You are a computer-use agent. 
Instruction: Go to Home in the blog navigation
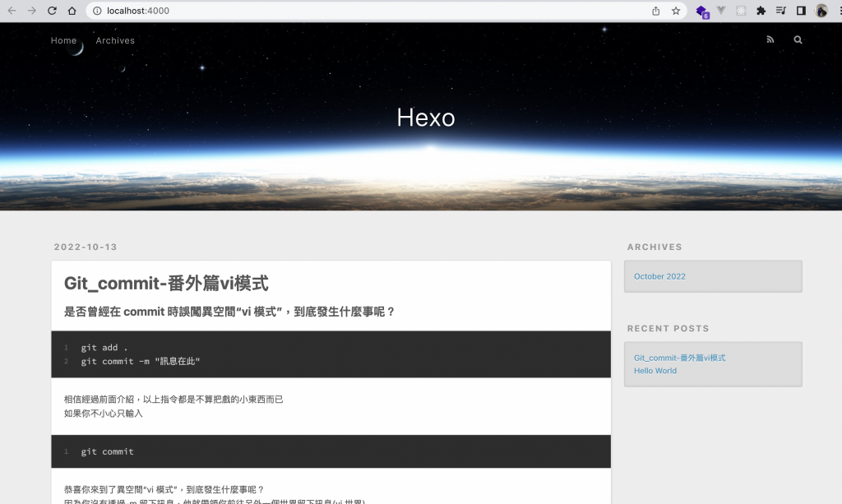pyautogui.click(x=63, y=40)
